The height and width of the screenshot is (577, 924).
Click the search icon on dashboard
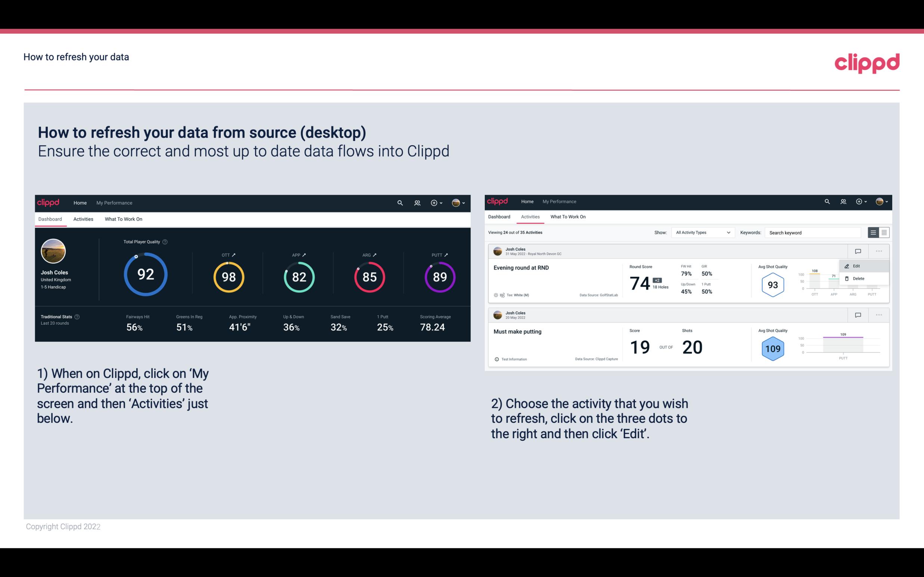tap(400, 202)
